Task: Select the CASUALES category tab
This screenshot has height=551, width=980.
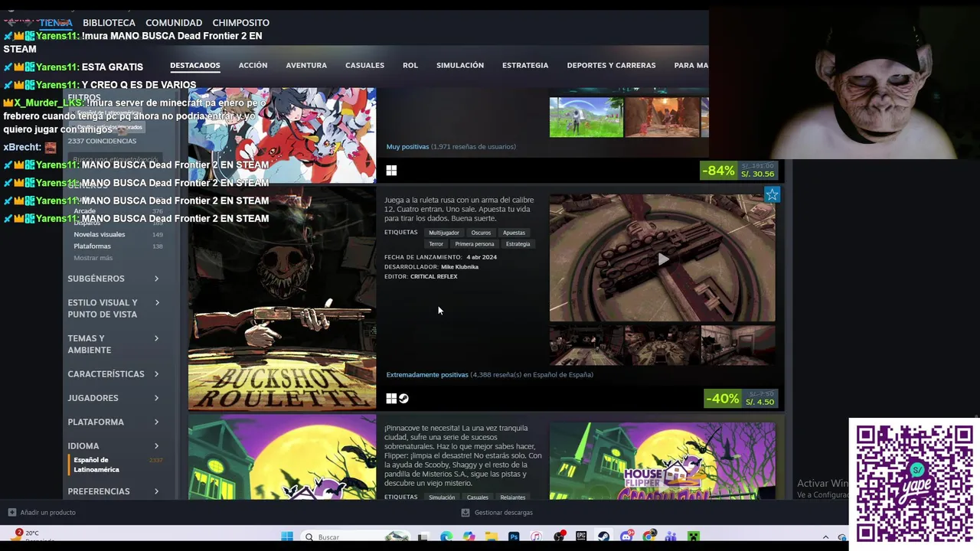Action: (364, 65)
